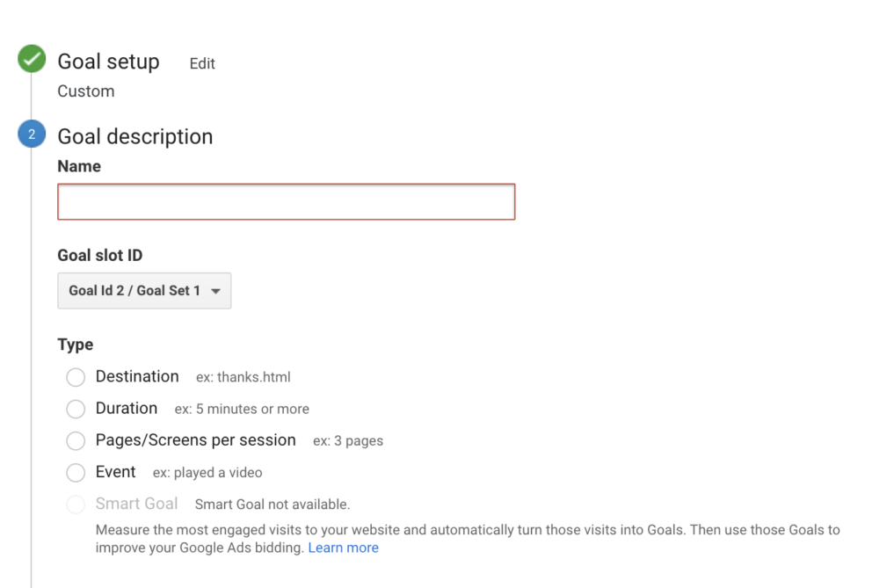The width and height of the screenshot is (872, 588).
Task: Click into the goal Name text field
Action: coord(286,201)
